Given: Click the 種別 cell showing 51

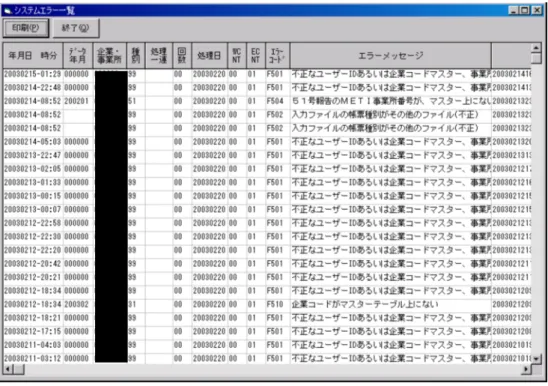Looking at the screenshot, I should point(136,101).
